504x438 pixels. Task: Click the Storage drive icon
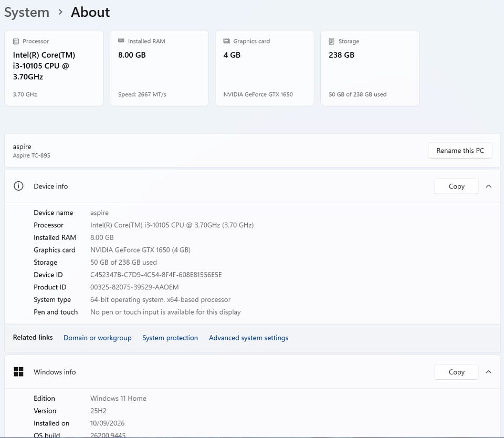point(332,41)
